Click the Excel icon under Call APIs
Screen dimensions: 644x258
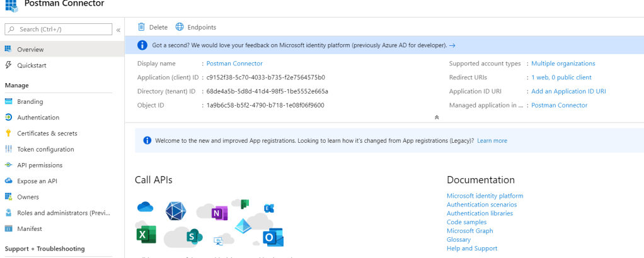146,235
